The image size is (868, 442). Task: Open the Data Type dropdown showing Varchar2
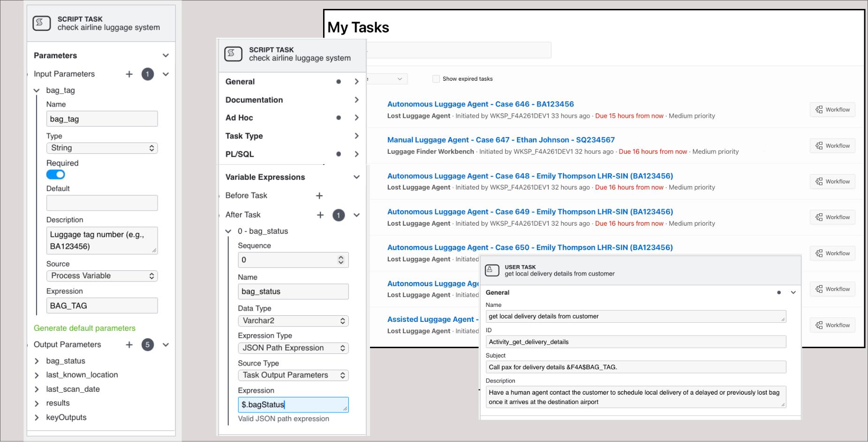[x=293, y=320]
